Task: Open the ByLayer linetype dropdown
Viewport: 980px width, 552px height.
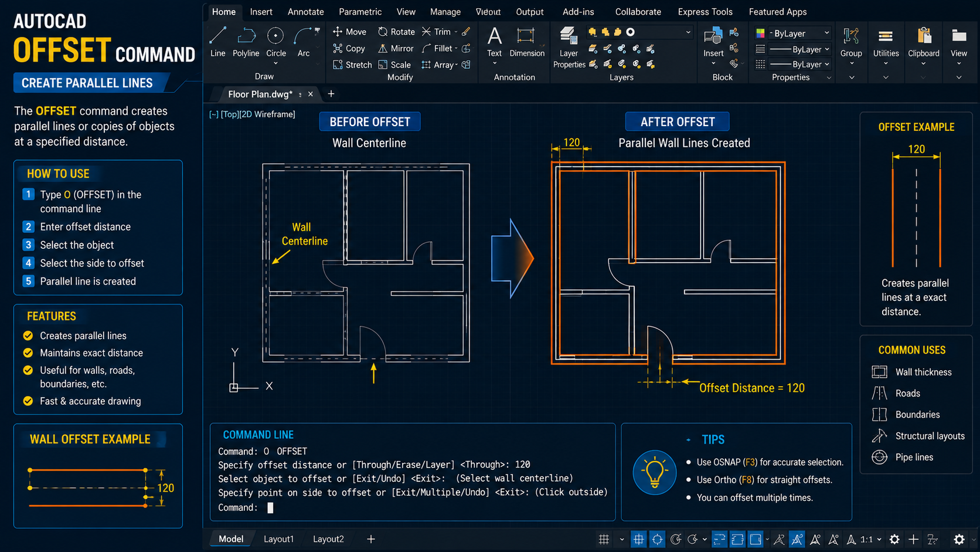Action: pos(826,64)
